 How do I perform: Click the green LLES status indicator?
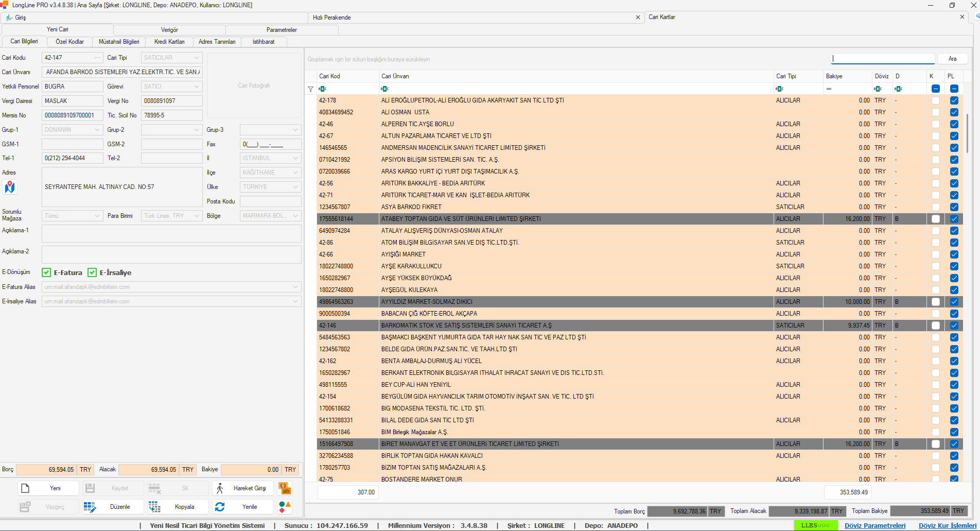pyautogui.click(x=815, y=525)
